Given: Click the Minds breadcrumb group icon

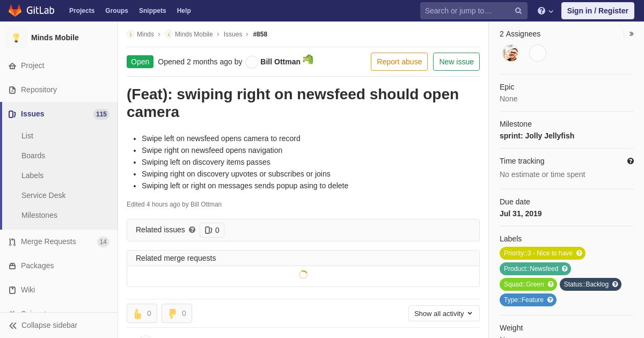Looking at the screenshot, I should (x=131, y=34).
